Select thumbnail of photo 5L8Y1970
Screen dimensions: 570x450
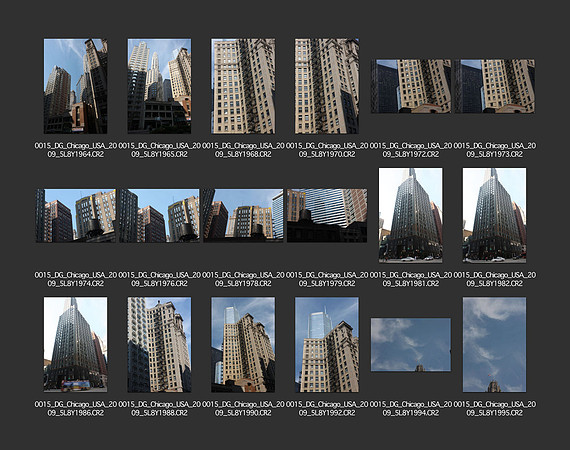pos(327,86)
